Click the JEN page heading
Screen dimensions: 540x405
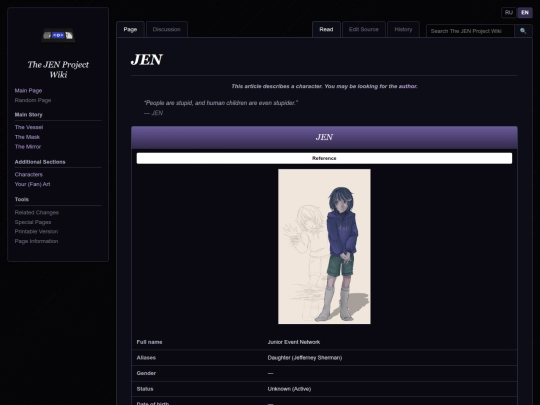pos(147,60)
